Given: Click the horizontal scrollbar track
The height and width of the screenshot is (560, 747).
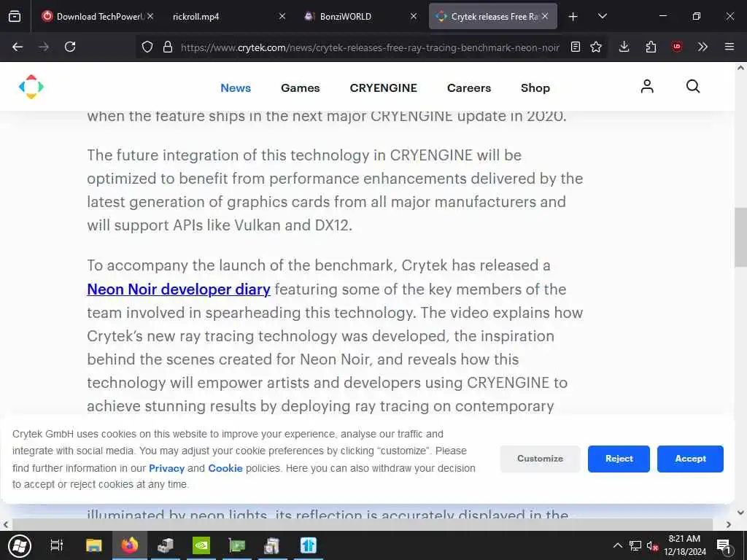Looking at the screenshot, I should pyautogui.click(x=362, y=524).
